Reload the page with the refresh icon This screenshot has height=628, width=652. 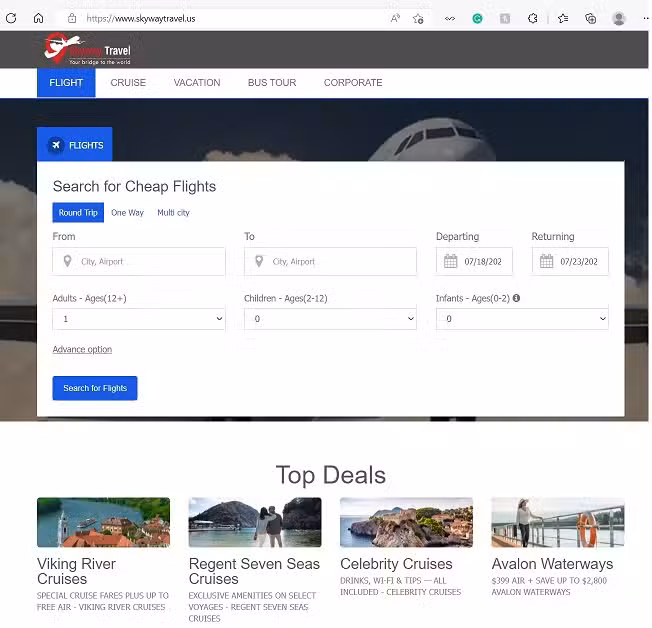[x=11, y=18]
